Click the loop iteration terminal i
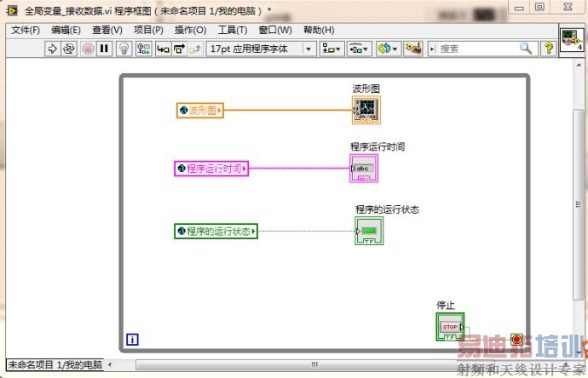This screenshot has width=588, height=378. (132, 340)
